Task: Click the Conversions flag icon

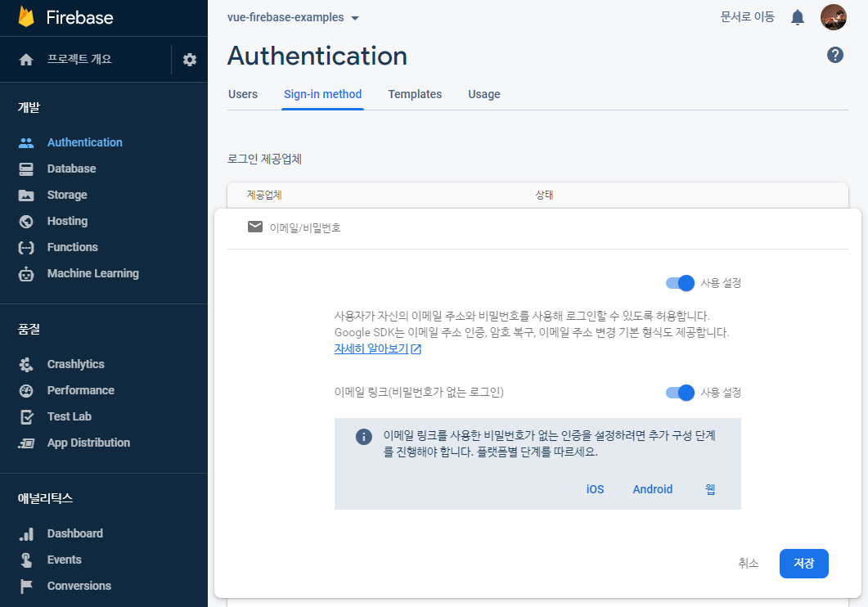Action: [x=26, y=586]
